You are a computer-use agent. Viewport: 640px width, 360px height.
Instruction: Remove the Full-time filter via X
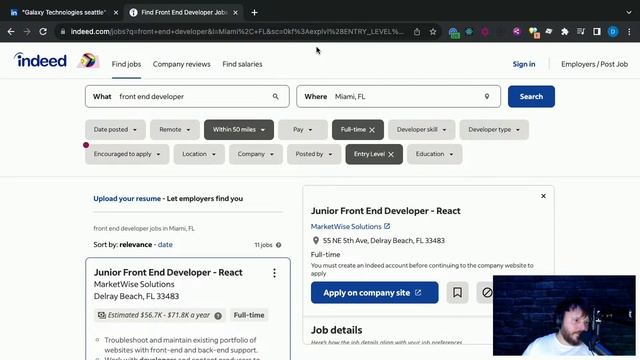click(x=372, y=130)
